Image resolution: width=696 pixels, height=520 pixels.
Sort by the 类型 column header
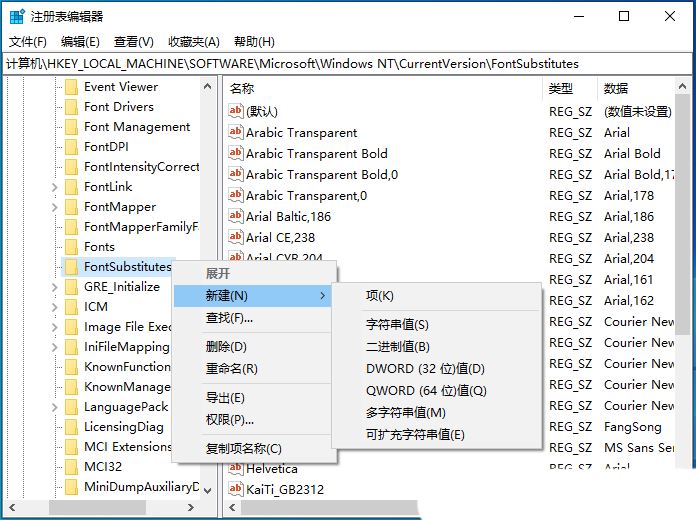click(x=570, y=89)
